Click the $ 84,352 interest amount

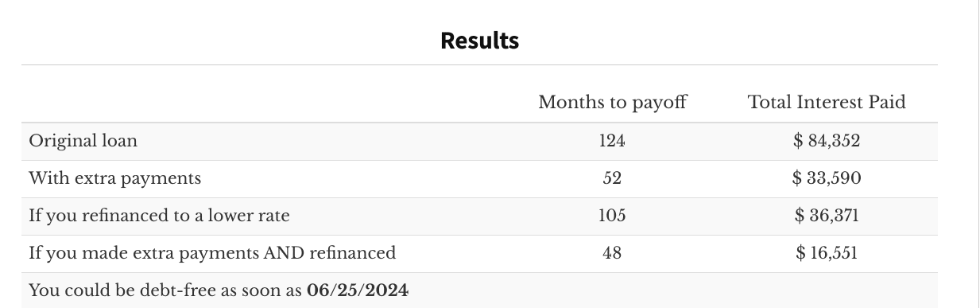(x=827, y=141)
